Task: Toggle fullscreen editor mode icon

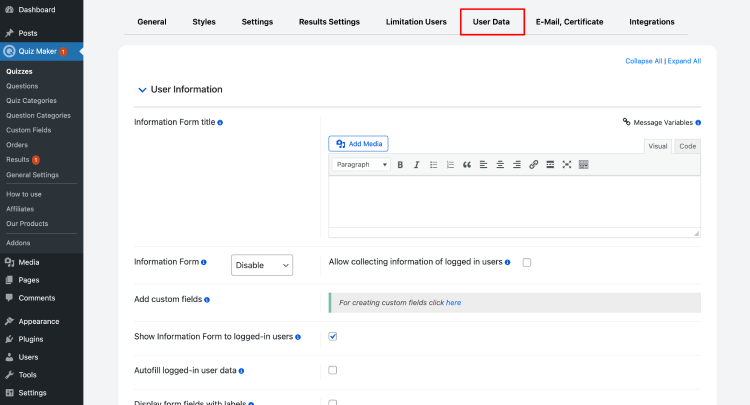Action: 567,164
